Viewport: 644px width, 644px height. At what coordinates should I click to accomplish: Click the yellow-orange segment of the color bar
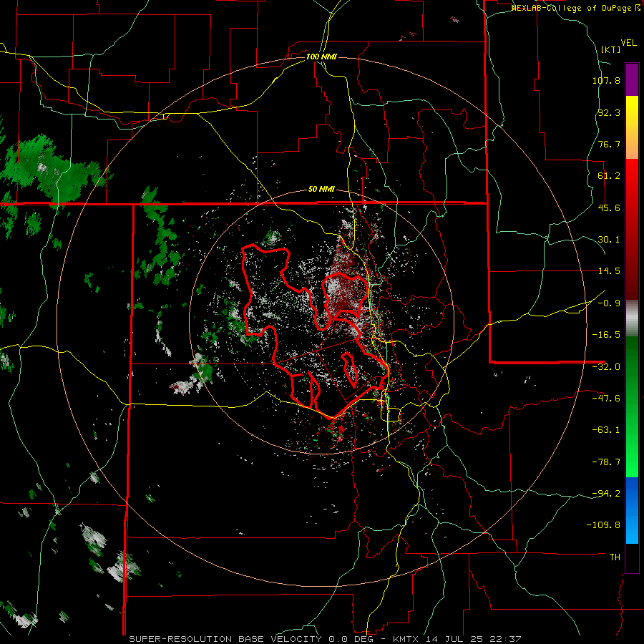click(x=632, y=128)
